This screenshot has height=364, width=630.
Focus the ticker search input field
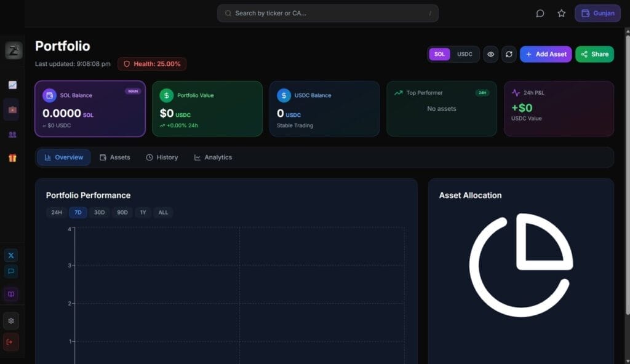[327, 14]
